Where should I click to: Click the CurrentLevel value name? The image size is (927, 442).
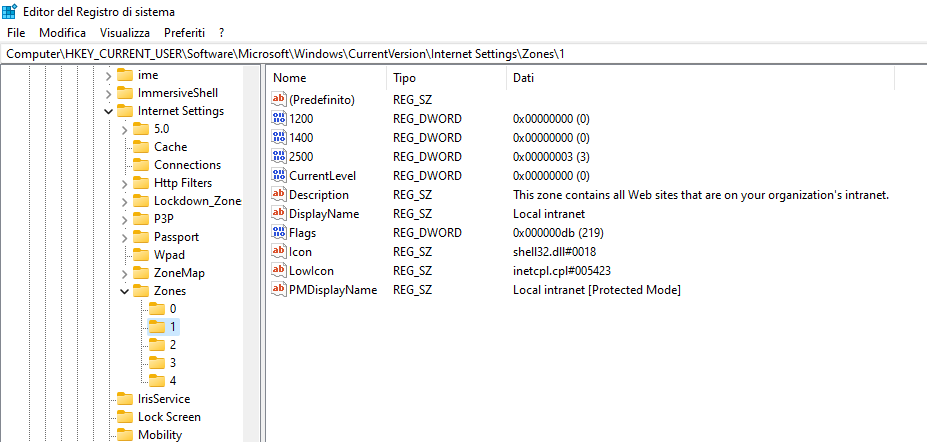[x=322, y=176]
